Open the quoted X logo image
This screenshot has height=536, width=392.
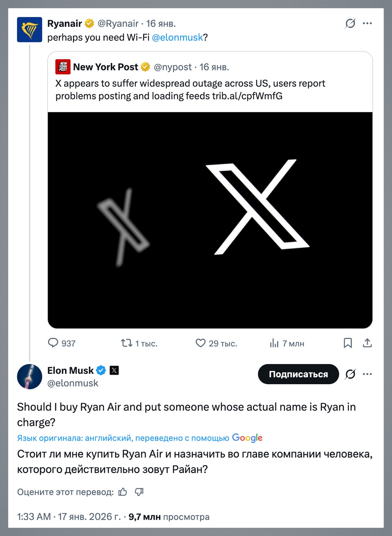coord(210,220)
